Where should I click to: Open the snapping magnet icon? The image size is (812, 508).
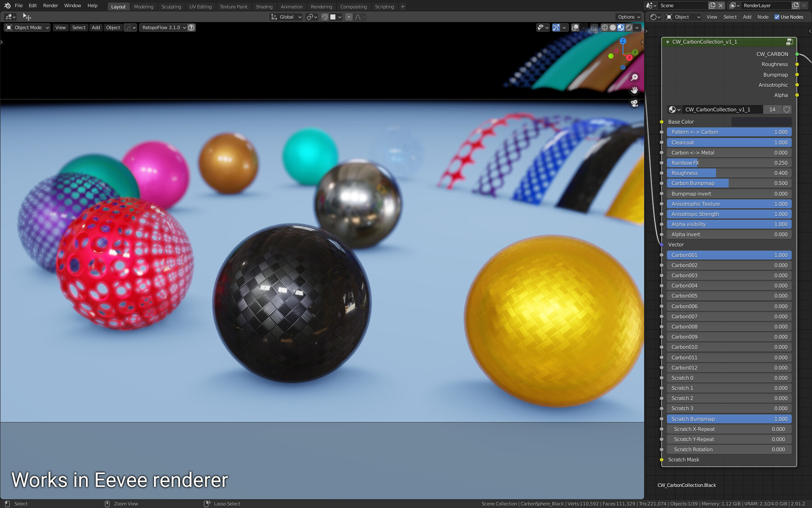tap(325, 17)
